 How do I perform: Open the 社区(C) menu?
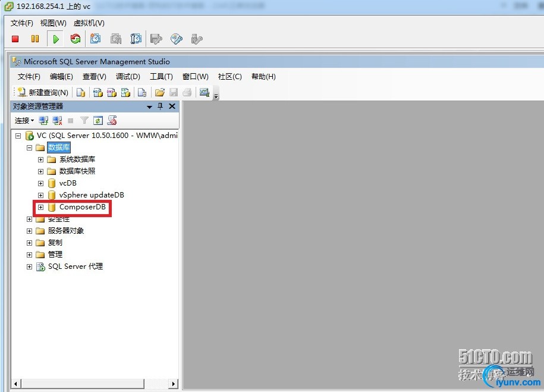coord(229,76)
